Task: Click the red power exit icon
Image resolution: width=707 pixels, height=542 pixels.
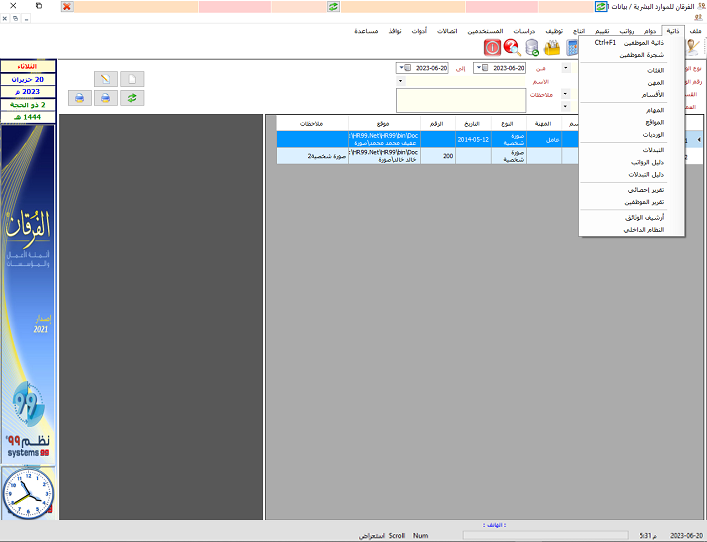Action: pos(493,47)
